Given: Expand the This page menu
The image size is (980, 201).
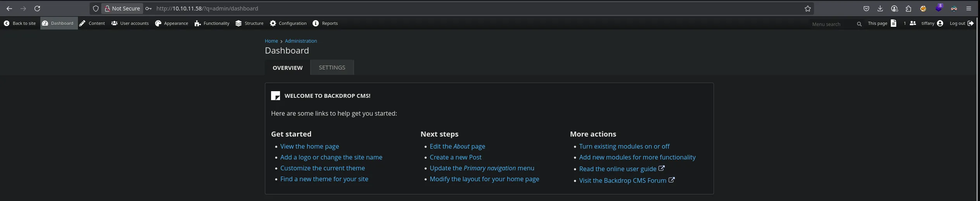Looking at the screenshot, I should click(882, 23).
